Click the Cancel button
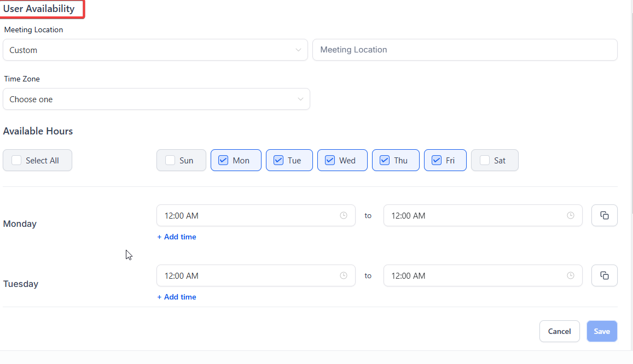The image size is (633, 364). click(559, 331)
